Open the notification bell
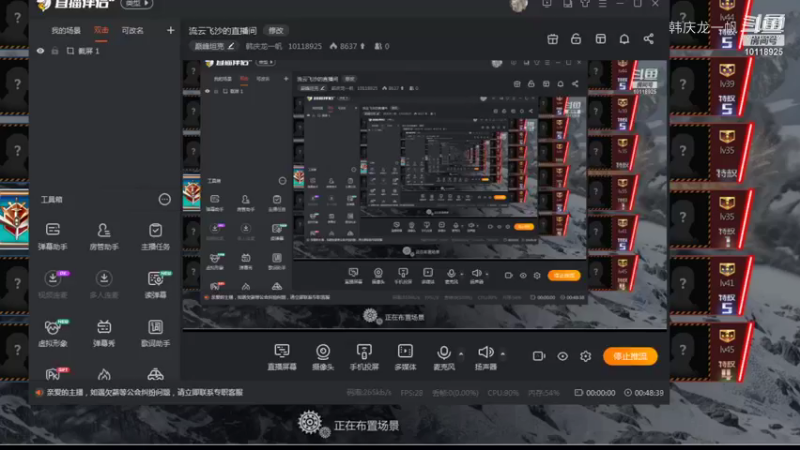The height and width of the screenshot is (450, 800). click(x=624, y=39)
